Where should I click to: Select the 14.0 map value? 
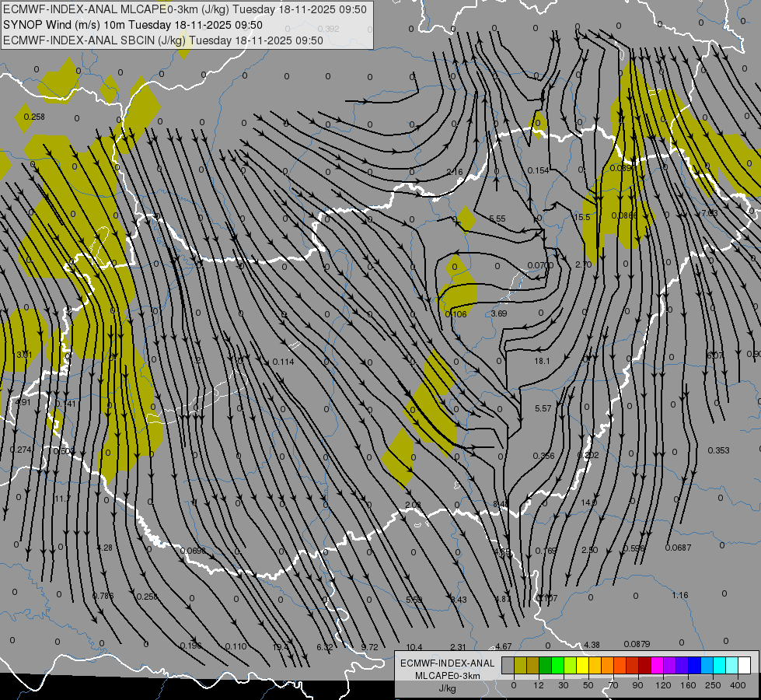(x=588, y=502)
